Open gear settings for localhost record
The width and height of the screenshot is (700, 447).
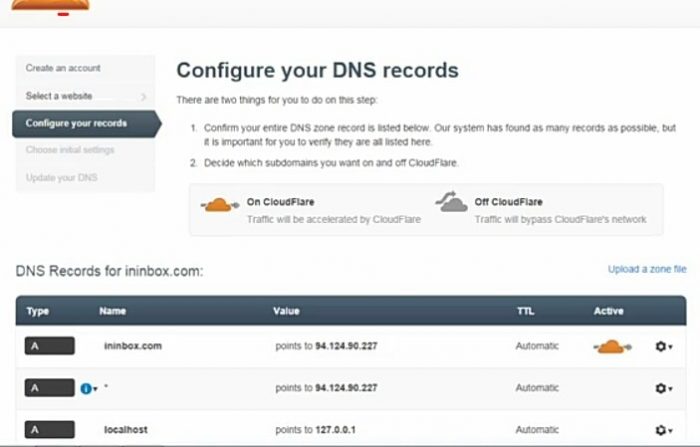(664, 430)
